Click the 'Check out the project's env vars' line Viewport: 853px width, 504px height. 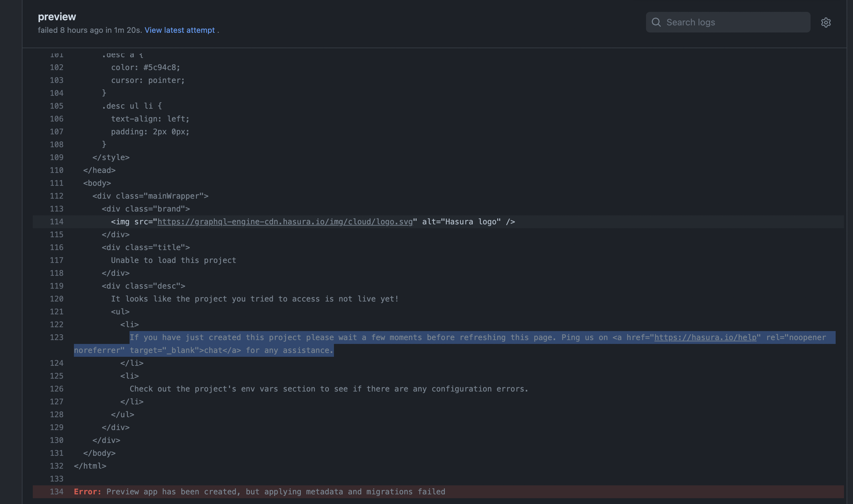[328, 389]
